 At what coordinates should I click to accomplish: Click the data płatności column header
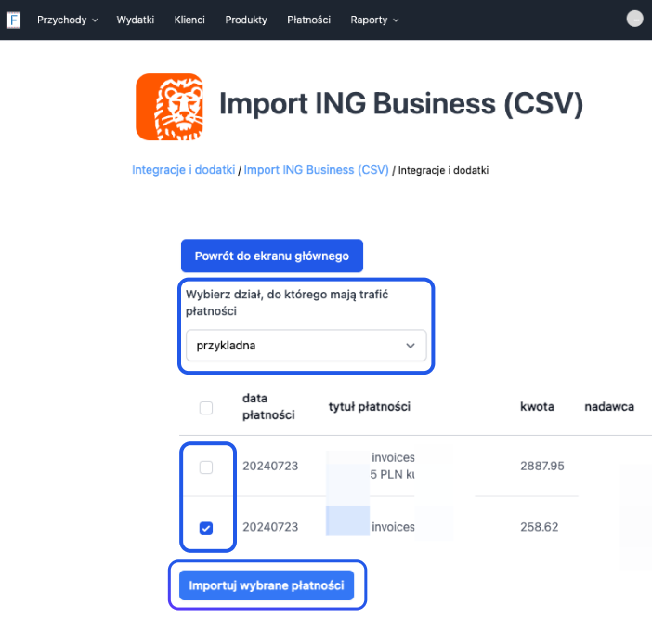pos(268,407)
